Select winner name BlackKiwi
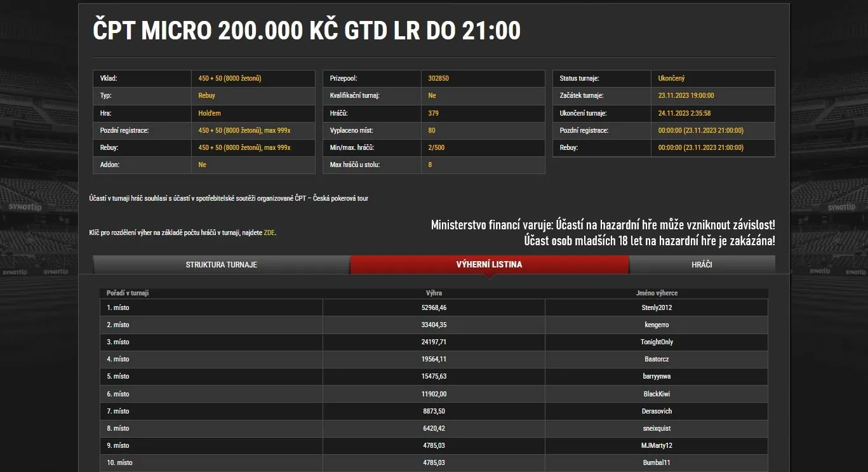868x472 pixels. (x=657, y=394)
